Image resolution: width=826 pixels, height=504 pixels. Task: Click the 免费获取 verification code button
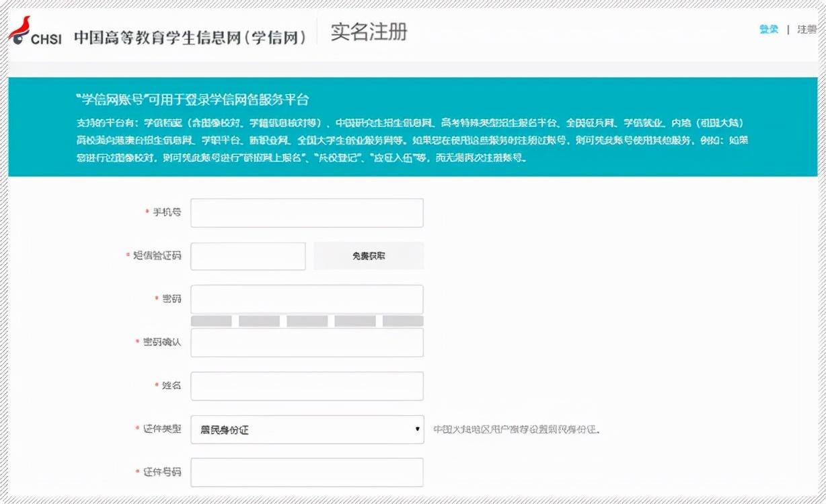pos(369,256)
